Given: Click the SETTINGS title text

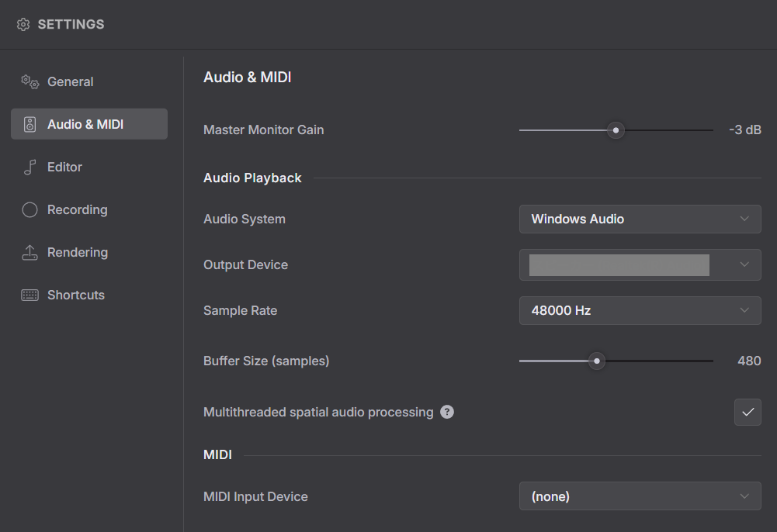Looking at the screenshot, I should coord(71,24).
